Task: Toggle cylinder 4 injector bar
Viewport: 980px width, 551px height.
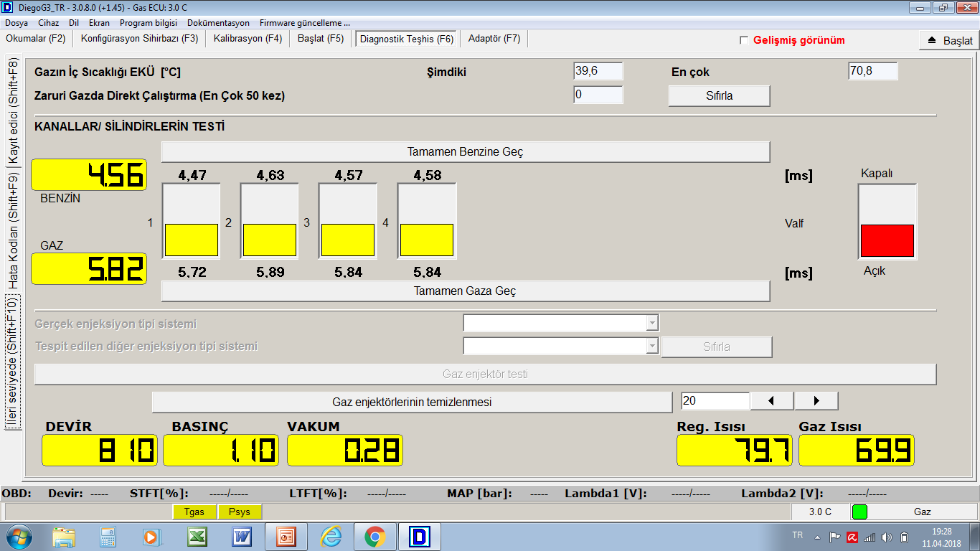Action: tap(427, 222)
